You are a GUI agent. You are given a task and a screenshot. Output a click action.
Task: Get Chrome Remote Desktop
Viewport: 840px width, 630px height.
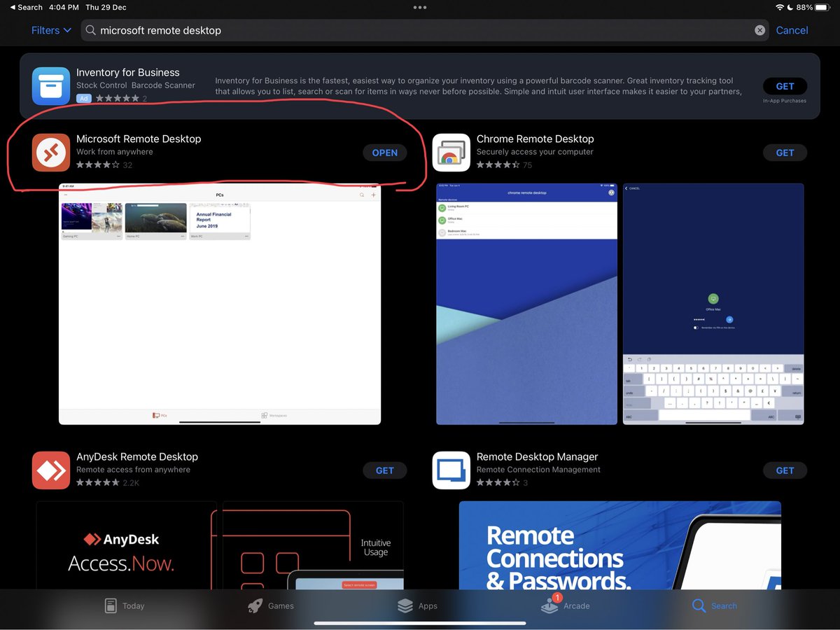(785, 153)
